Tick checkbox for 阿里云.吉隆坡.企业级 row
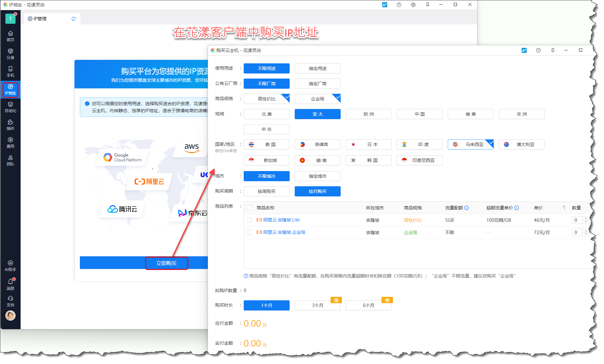This screenshot has width=604, height=364. point(249,233)
